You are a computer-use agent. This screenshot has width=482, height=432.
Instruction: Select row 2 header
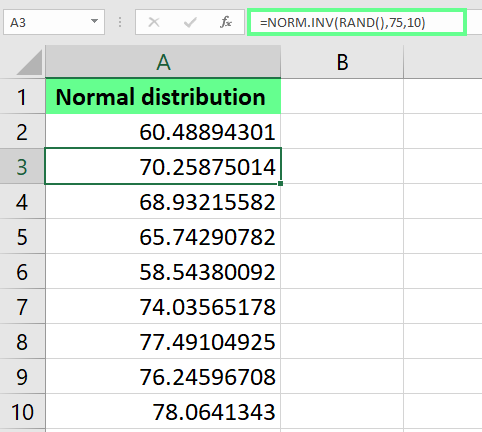coord(22,132)
